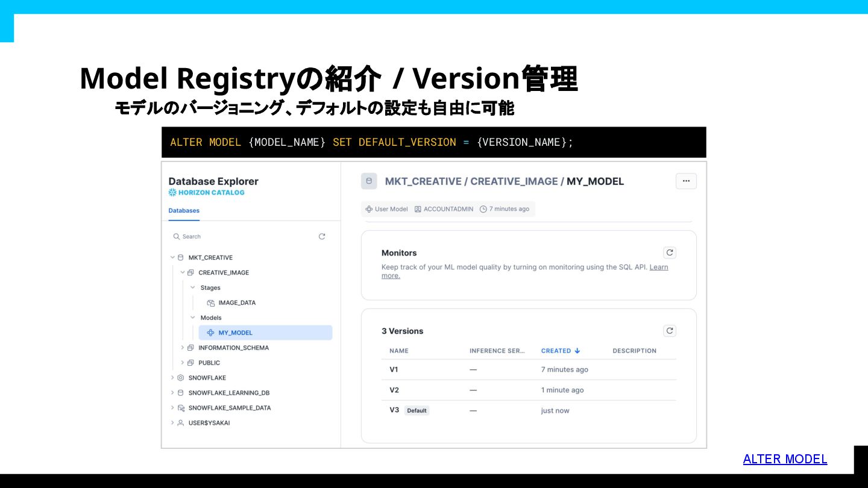Click the ACCOUNTADMIN owner icon
The width and height of the screenshot is (868, 488).
pos(418,209)
